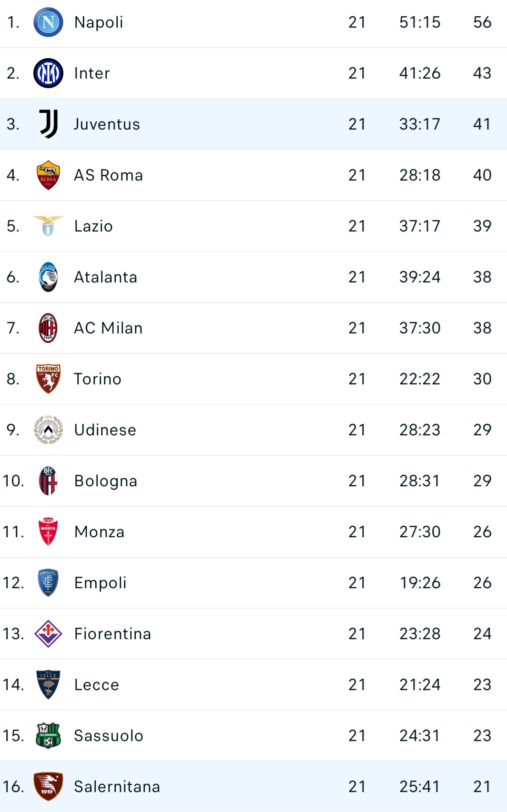Select the Sassuolo team name
The image size is (507, 812).
click(109, 735)
